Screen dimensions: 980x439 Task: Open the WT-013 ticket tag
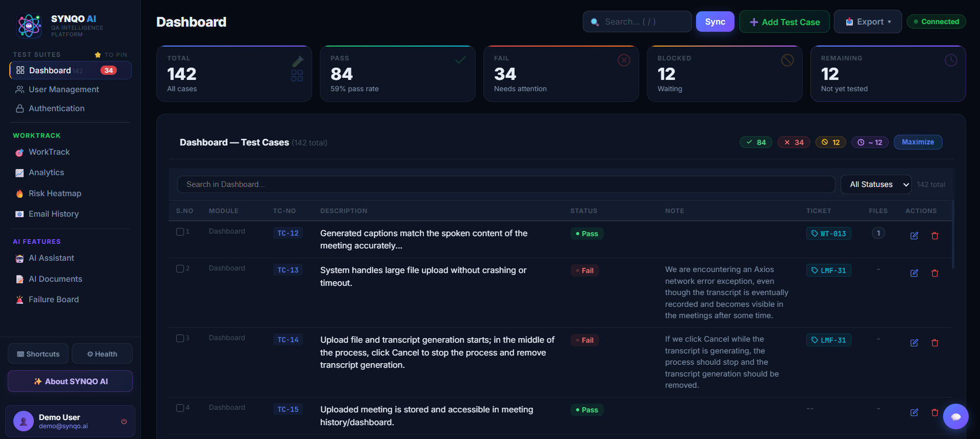[x=828, y=234]
